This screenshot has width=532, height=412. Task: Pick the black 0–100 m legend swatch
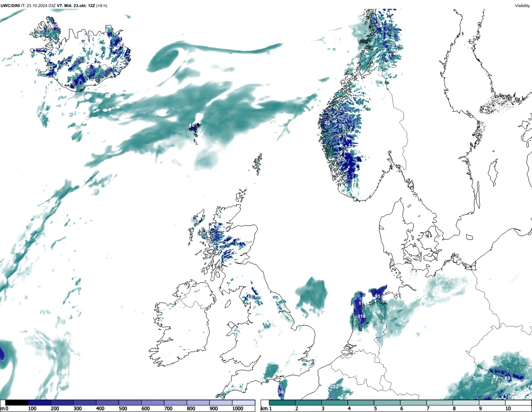pyautogui.click(x=16, y=403)
